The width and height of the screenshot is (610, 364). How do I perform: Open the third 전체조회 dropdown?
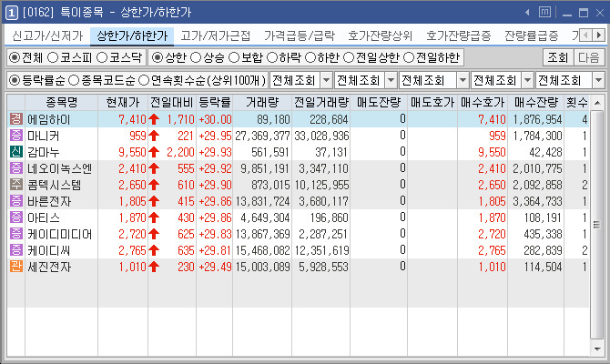point(433,80)
